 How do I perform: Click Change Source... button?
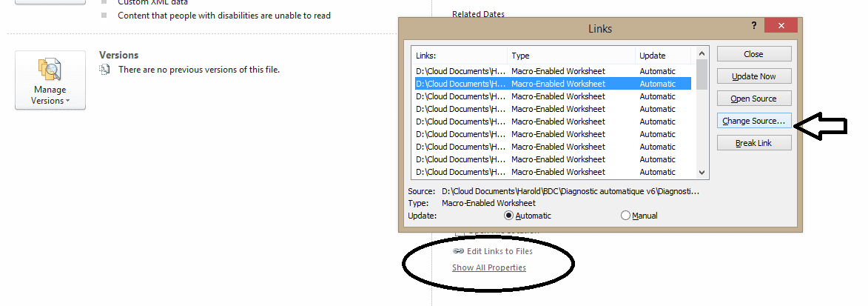[x=753, y=120]
